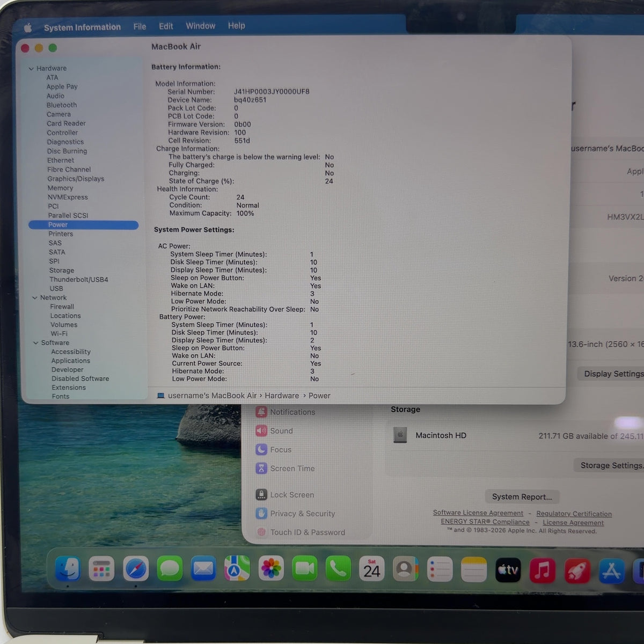644x644 pixels.
Task: Open Contacts app in the Dock
Action: click(406, 569)
